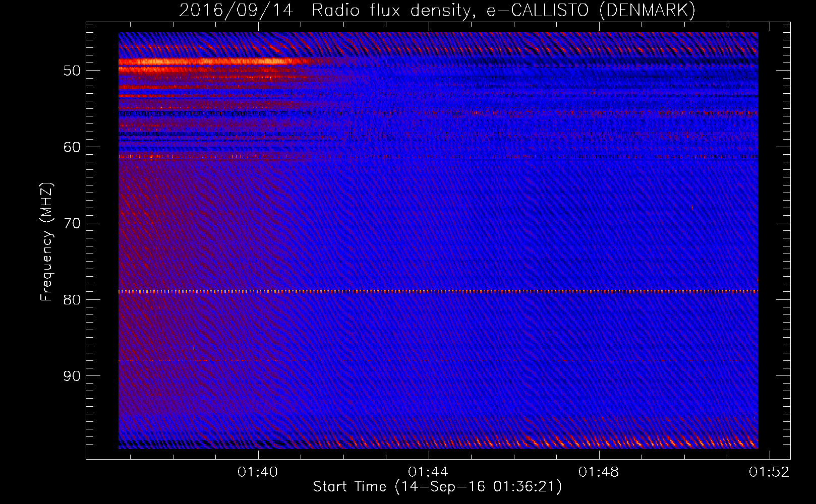Click the 01:48 time tick label
The width and height of the screenshot is (816, 504).
pyautogui.click(x=599, y=472)
